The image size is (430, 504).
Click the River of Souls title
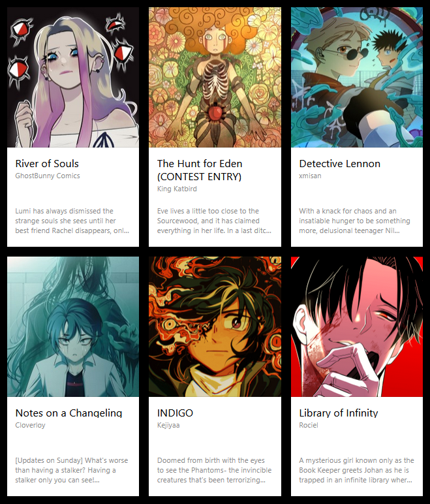[47, 164]
